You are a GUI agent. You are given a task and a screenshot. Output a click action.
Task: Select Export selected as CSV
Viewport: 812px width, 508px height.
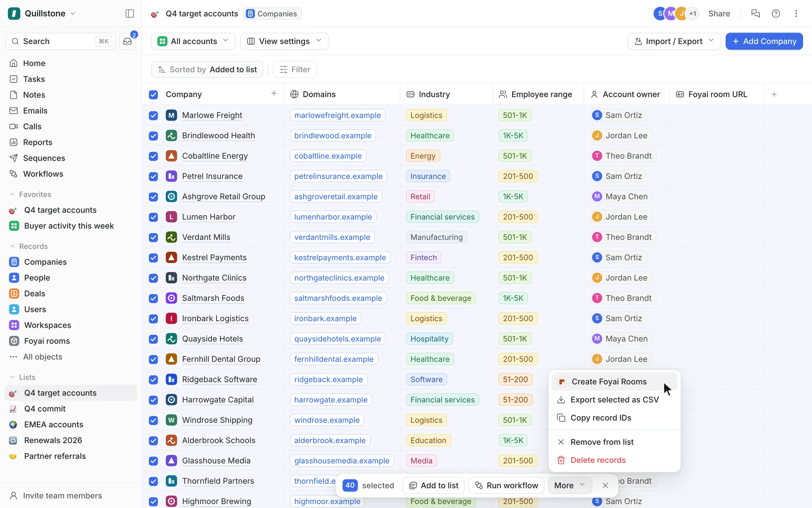pyautogui.click(x=614, y=400)
